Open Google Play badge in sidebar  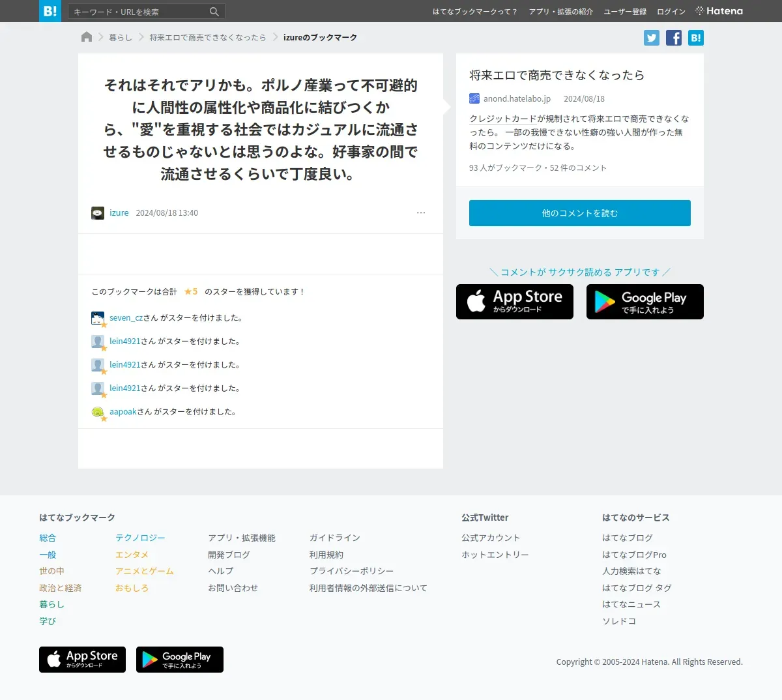point(645,302)
